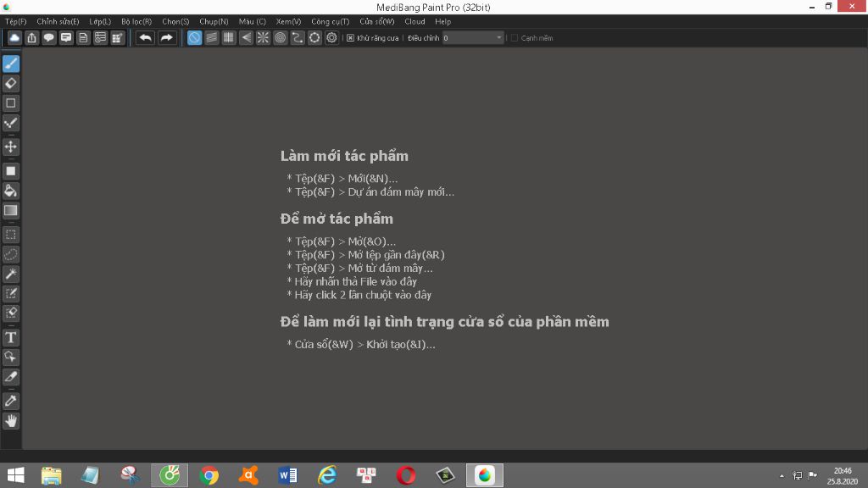Screen dimensions: 868x488
Task: Enable parallel lines snap
Action: (x=211, y=37)
